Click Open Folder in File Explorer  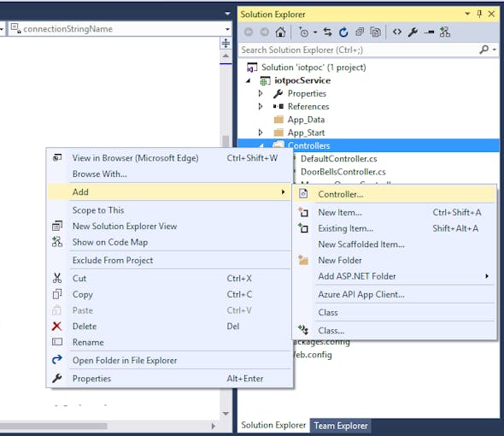170,360
